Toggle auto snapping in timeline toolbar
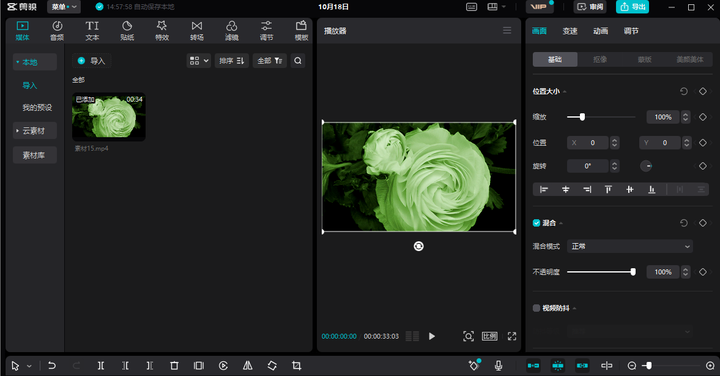This screenshot has width=720, height=376. [x=557, y=365]
